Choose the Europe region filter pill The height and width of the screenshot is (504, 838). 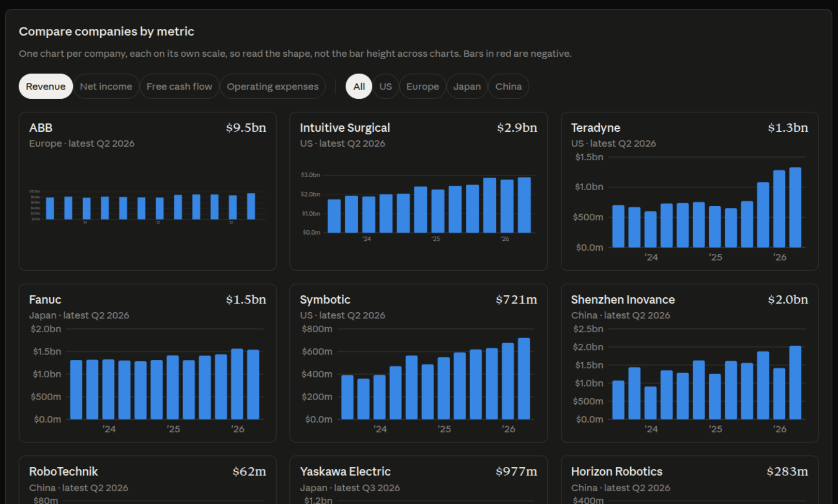[x=422, y=86]
